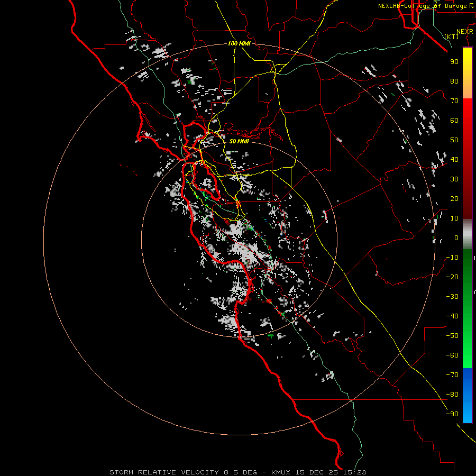Screen dimensions: 476x476
Task: Pick the -40 knot scale label
Action: (452, 316)
